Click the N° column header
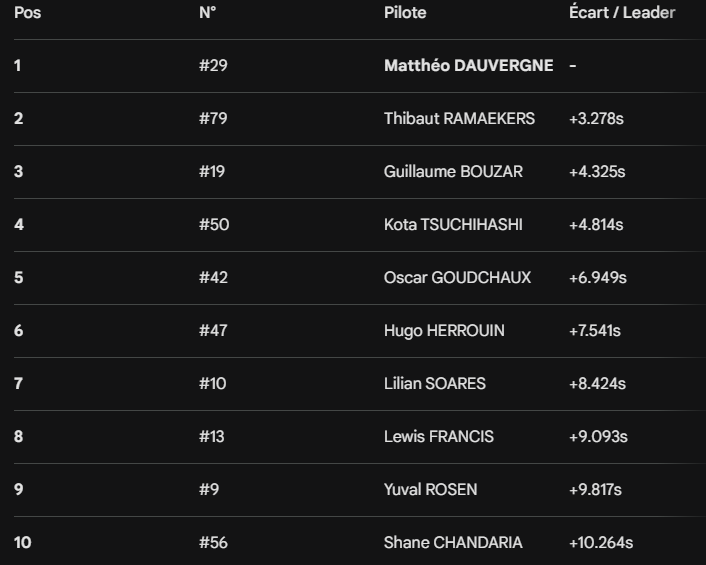 [x=208, y=13]
